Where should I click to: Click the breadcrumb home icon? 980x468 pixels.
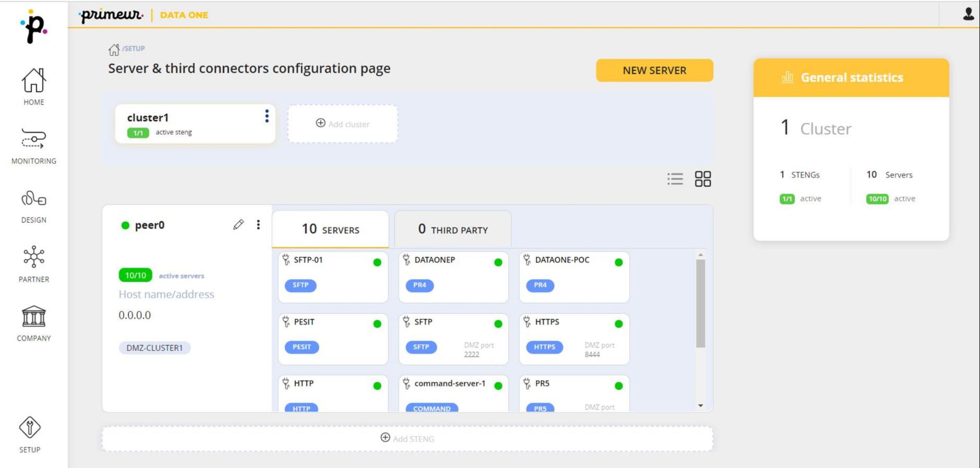pos(114,49)
